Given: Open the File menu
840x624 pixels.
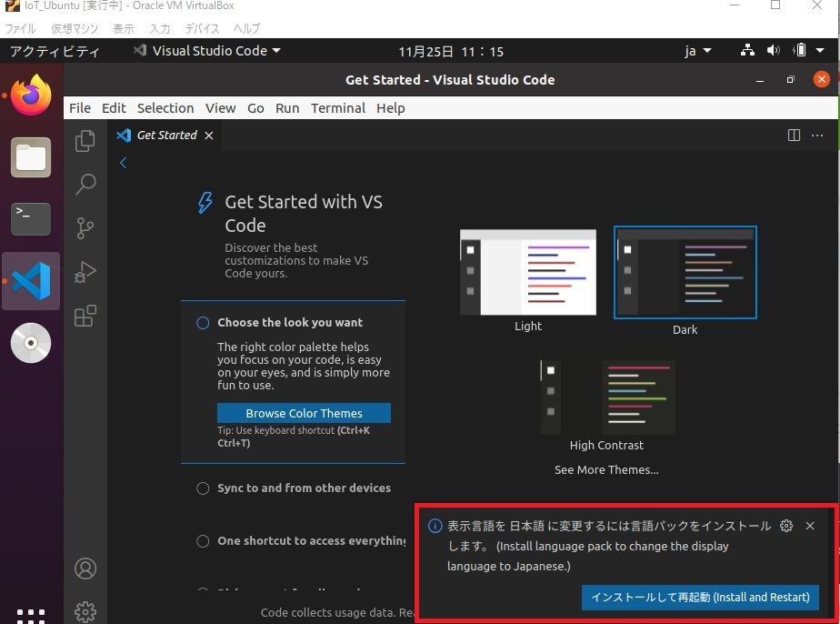Looking at the screenshot, I should point(80,108).
